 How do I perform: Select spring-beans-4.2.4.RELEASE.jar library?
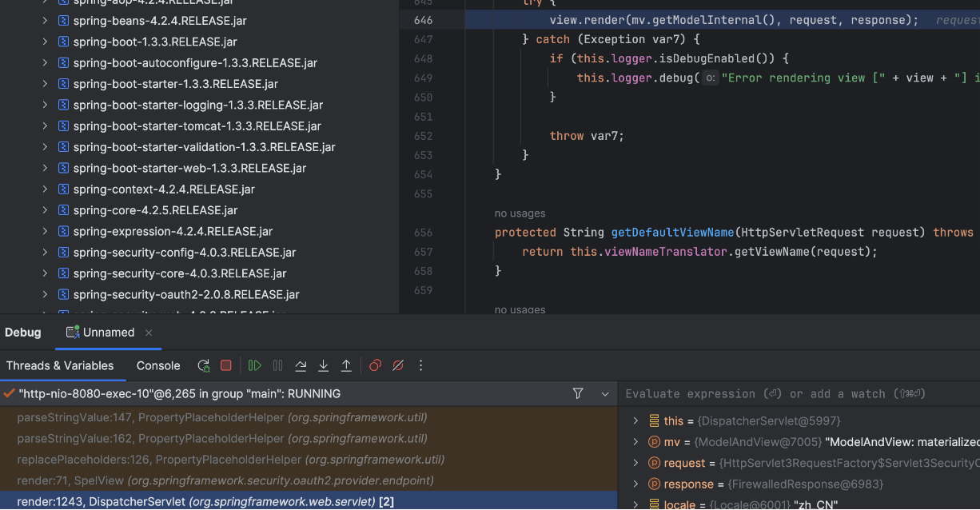[160, 20]
